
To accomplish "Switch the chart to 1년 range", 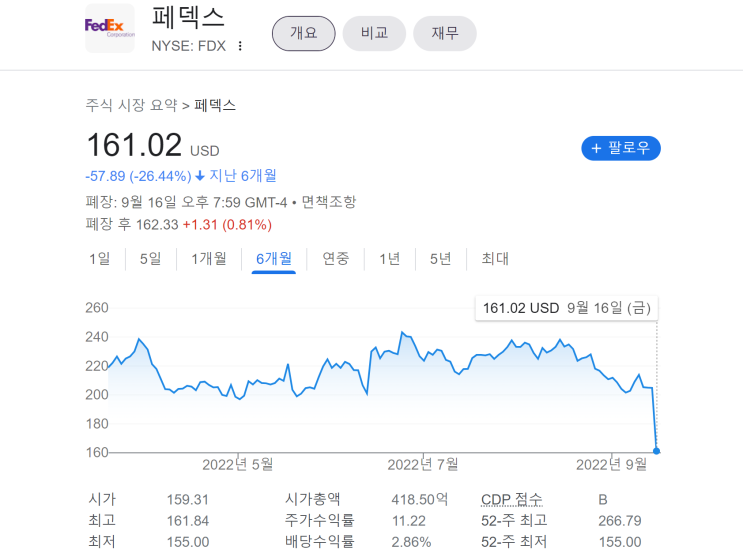I will (390, 259).
